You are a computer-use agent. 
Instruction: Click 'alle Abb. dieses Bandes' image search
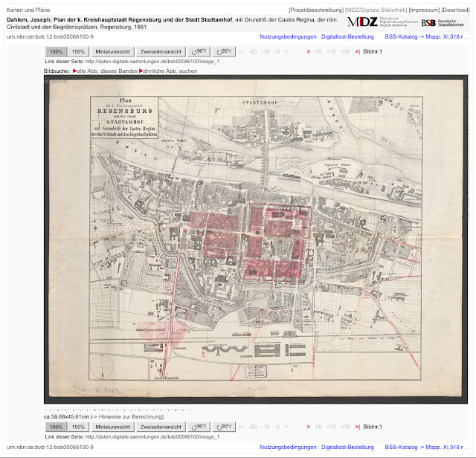pyautogui.click(x=106, y=71)
